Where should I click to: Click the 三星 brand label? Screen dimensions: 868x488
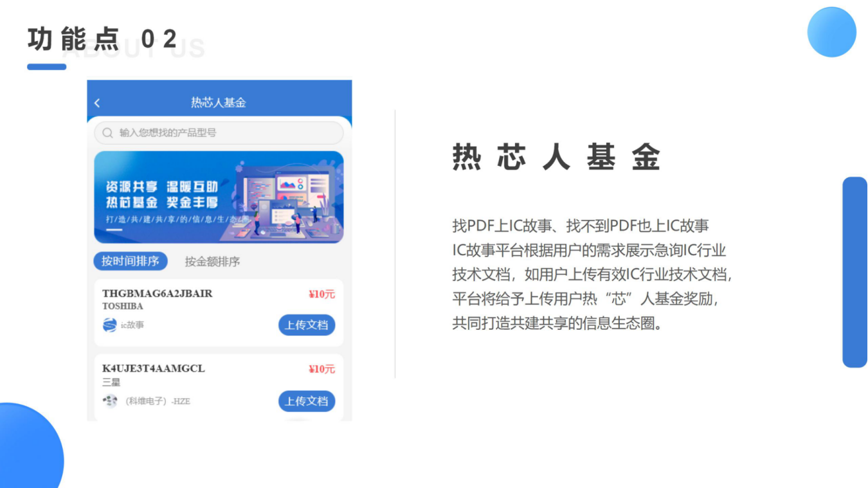click(x=111, y=382)
